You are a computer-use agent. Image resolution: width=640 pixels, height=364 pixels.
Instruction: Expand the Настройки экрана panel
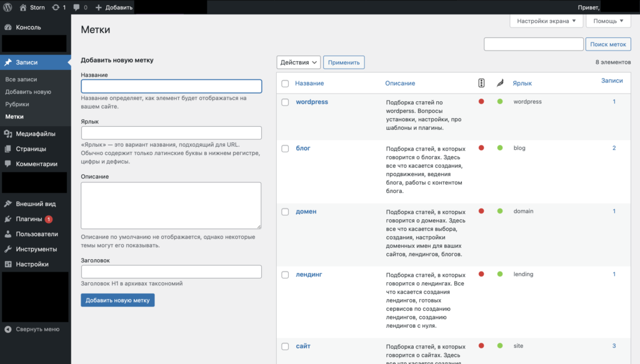546,21
